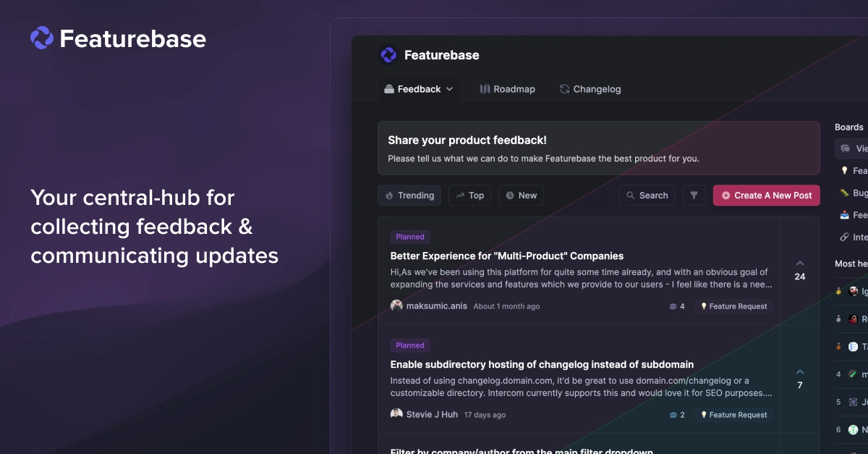Viewport: 868px width, 454px height.
Task: Sort posts by Top
Action: point(469,196)
